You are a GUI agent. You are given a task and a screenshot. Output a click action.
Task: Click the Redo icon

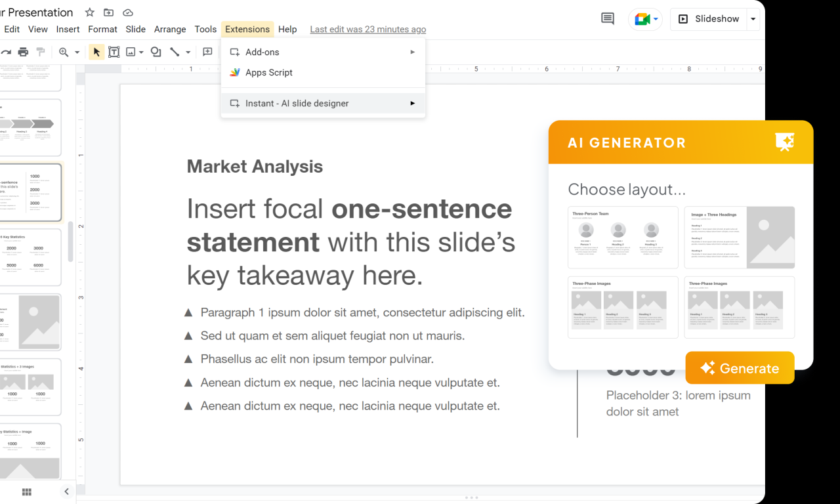pos(6,51)
